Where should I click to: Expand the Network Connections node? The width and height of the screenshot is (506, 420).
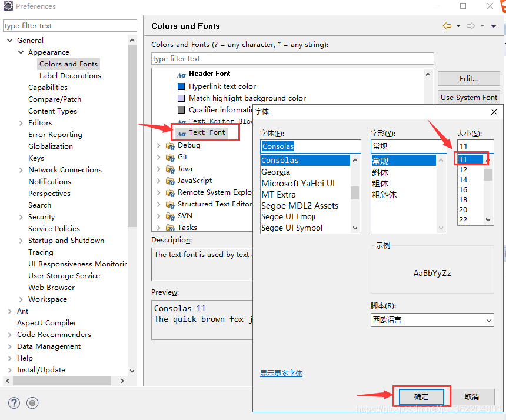21,170
